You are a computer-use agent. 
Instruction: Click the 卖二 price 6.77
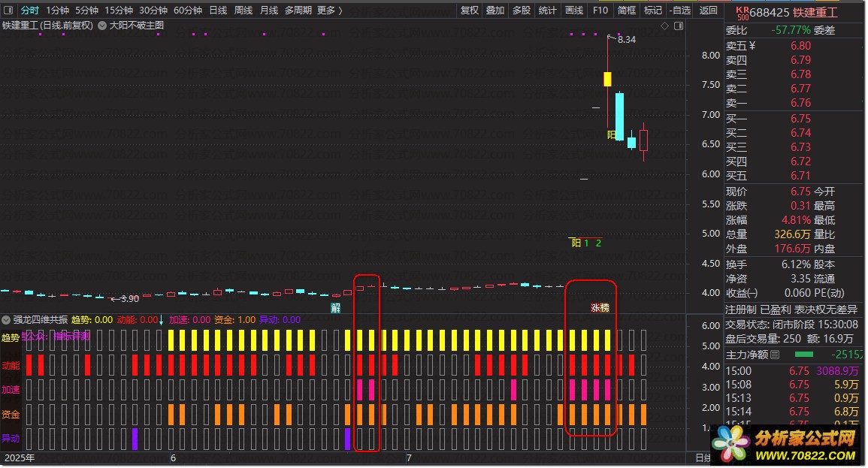tap(800, 89)
